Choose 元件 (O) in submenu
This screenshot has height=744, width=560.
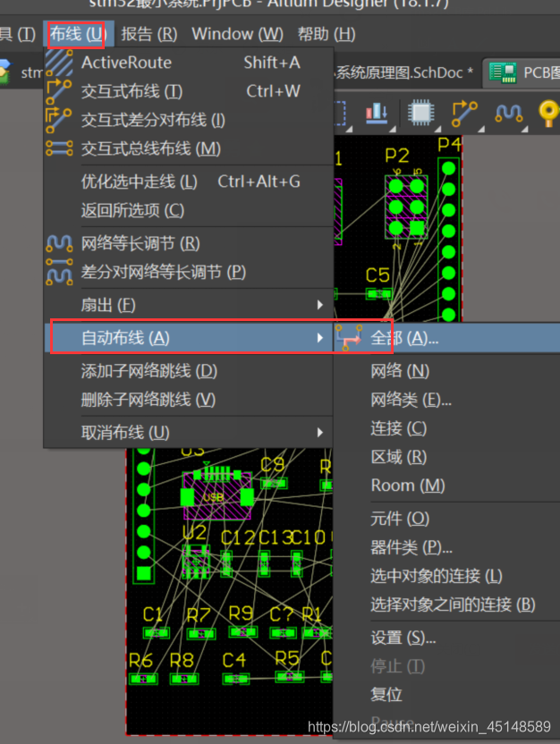447,519
